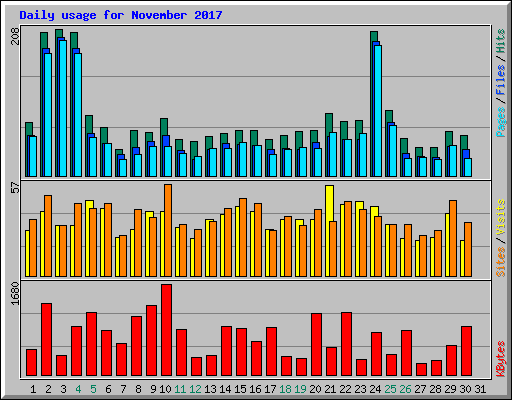Image resolution: width=512 pixels, height=400 pixels.
Task: Click green weekend day label '18'
Action: 285,389
